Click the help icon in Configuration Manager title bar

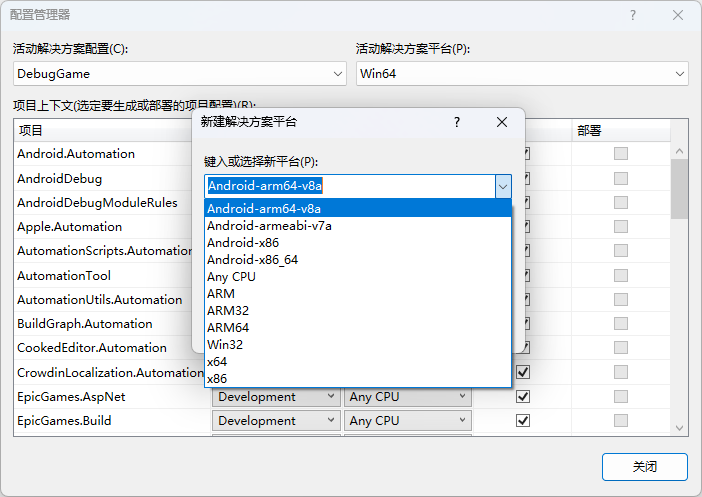point(632,15)
